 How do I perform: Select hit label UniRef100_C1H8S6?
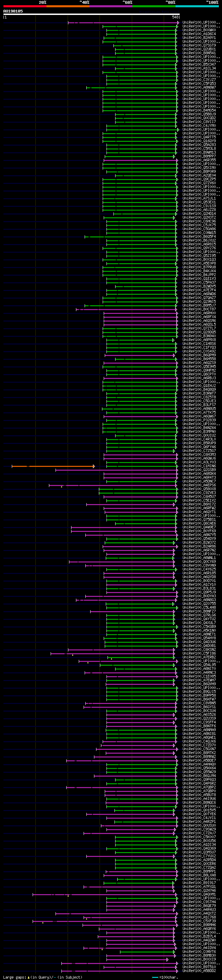[199, 343]
